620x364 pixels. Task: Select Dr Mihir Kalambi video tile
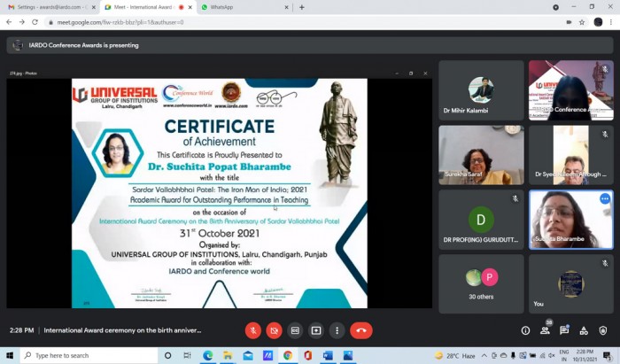(x=481, y=90)
